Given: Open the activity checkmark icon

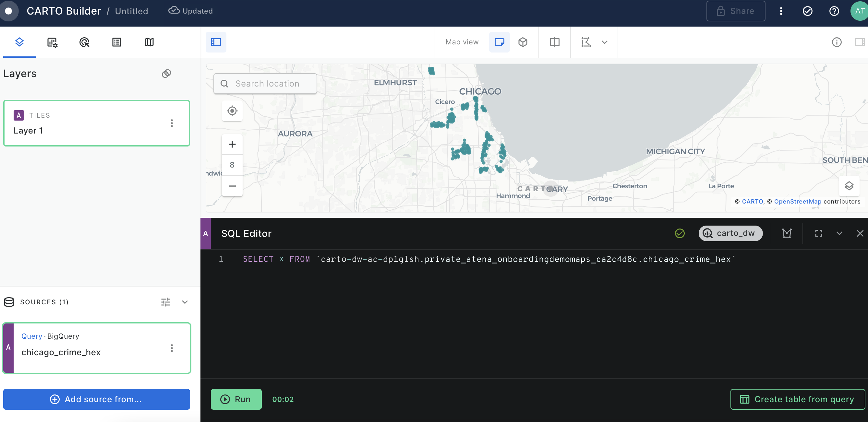Looking at the screenshot, I should 807,11.
